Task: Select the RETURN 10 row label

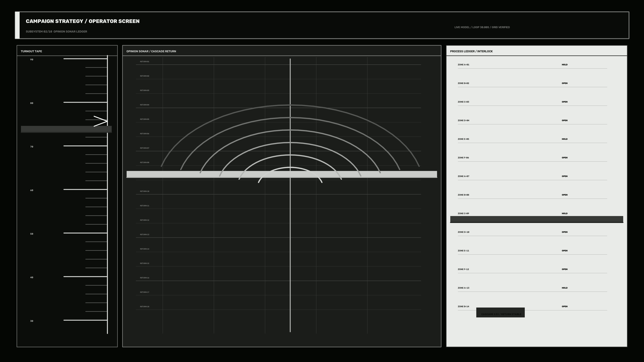Action: click(x=145, y=191)
